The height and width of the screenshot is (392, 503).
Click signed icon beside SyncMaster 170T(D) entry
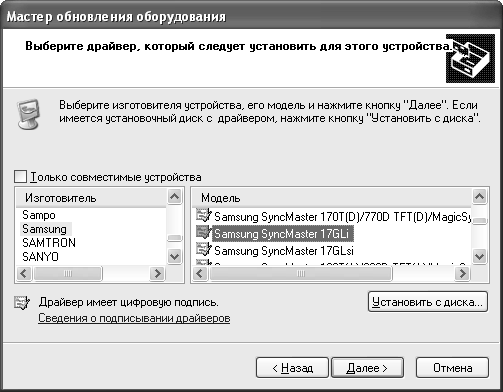204,215
